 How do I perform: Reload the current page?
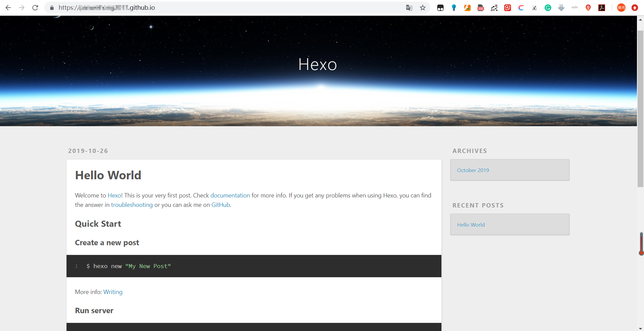[35, 7]
